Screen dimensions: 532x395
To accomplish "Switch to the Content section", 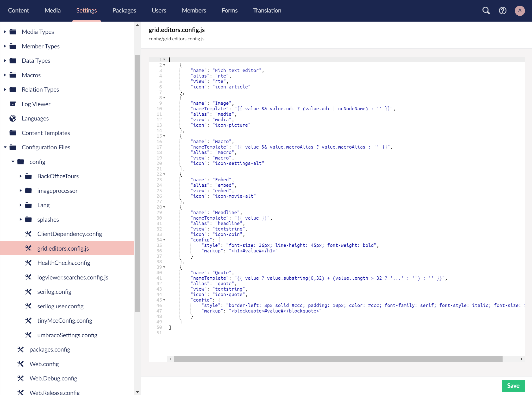I will tap(18, 11).
